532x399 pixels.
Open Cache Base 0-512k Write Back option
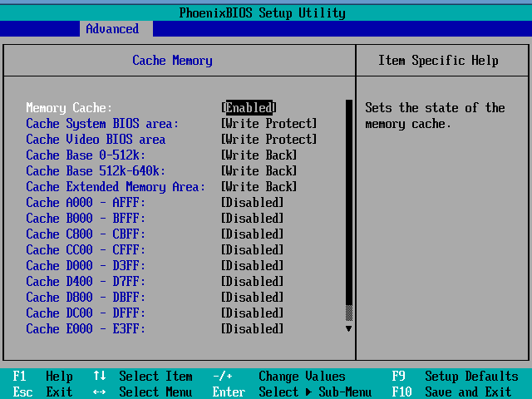[259, 155]
